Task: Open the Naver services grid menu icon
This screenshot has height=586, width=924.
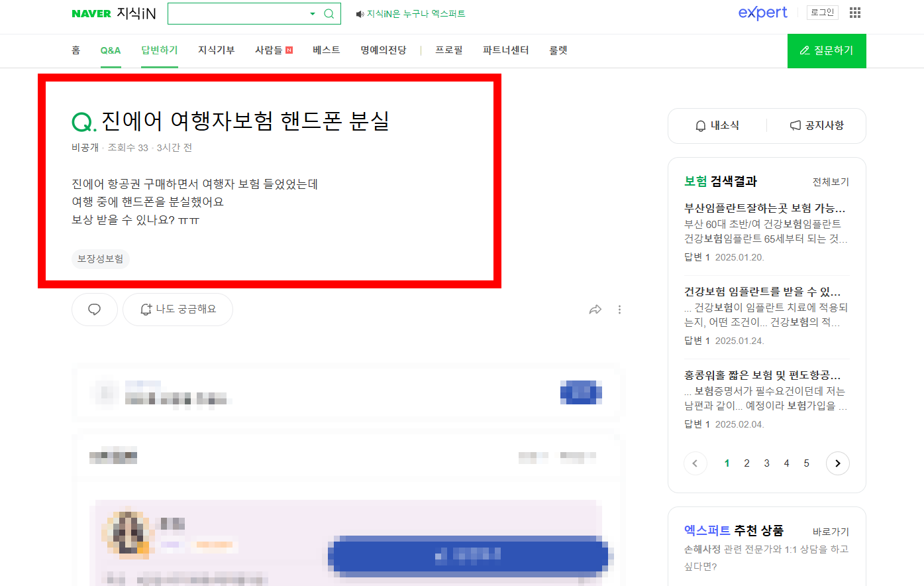Action: pyautogui.click(x=855, y=13)
